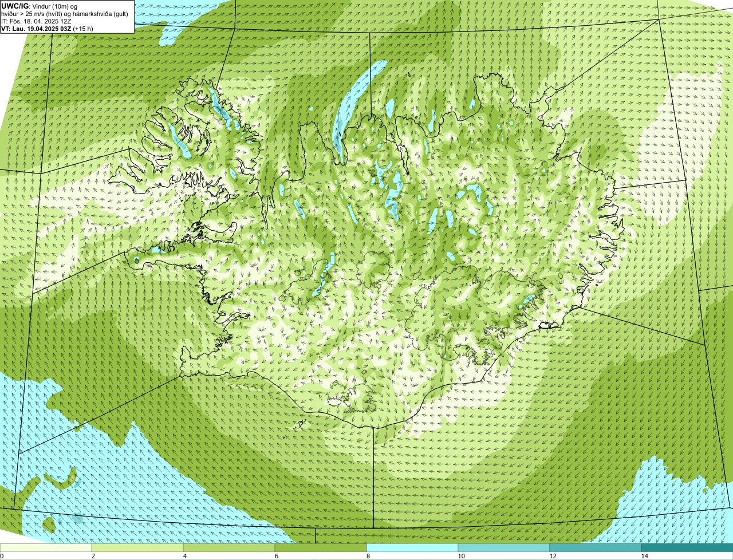Select the 6–8 m/s dark green color bar segment
This screenshot has height=560, width=733.
click(321, 547)
